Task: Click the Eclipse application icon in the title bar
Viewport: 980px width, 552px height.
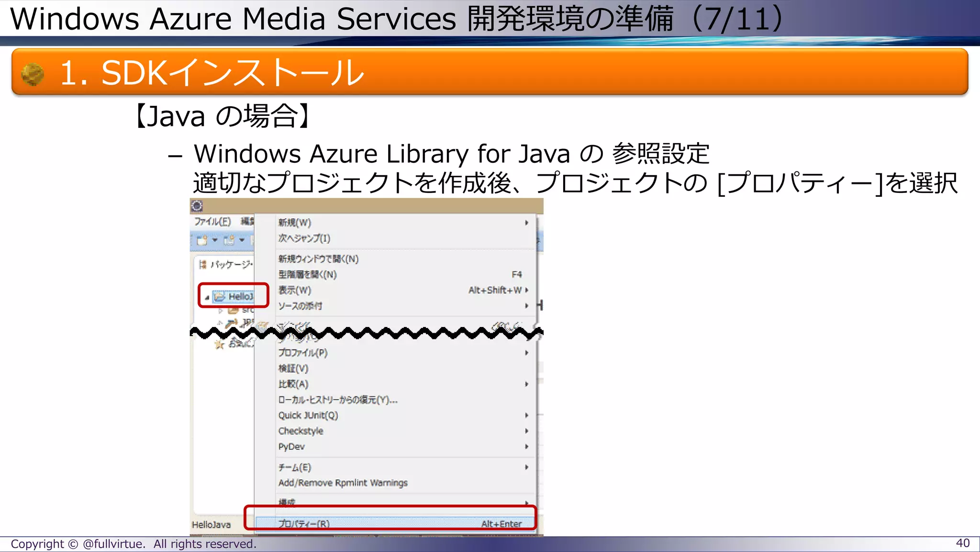Action: coord(197,206)
